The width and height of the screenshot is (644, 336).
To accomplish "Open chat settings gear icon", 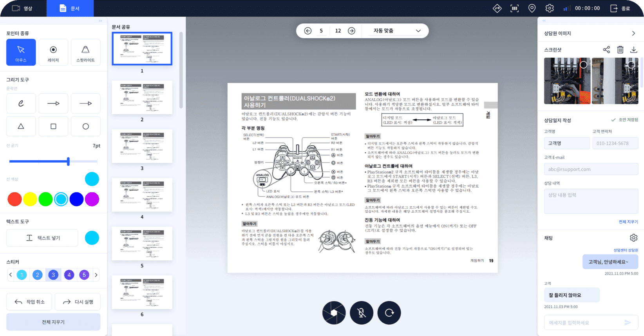I will click(633, 238).
